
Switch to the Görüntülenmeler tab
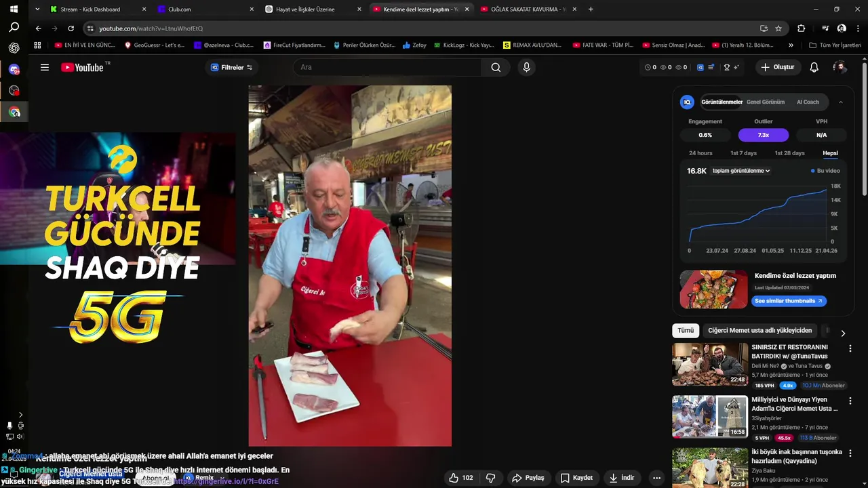(x=722, y=102)
